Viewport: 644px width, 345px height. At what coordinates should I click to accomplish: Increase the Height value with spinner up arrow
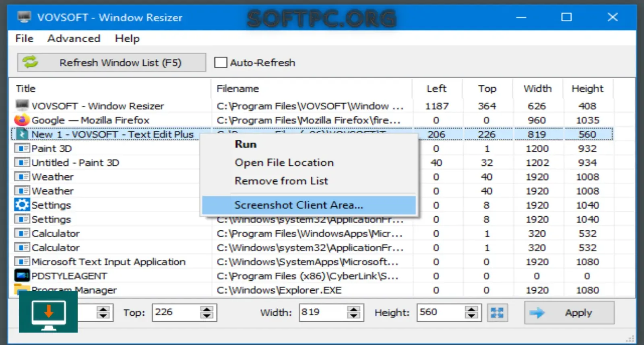point(471,309)
